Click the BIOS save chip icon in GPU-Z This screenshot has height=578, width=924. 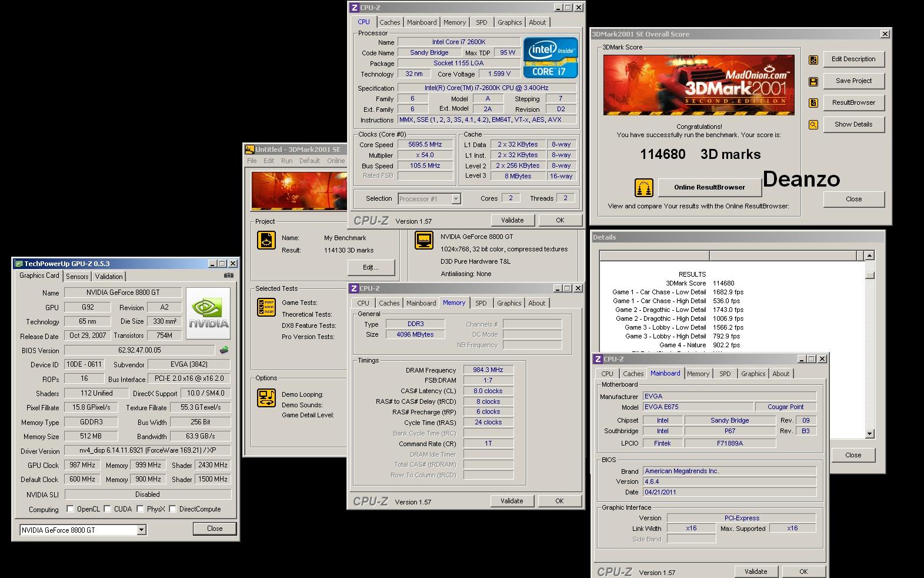tap(224, 350)
